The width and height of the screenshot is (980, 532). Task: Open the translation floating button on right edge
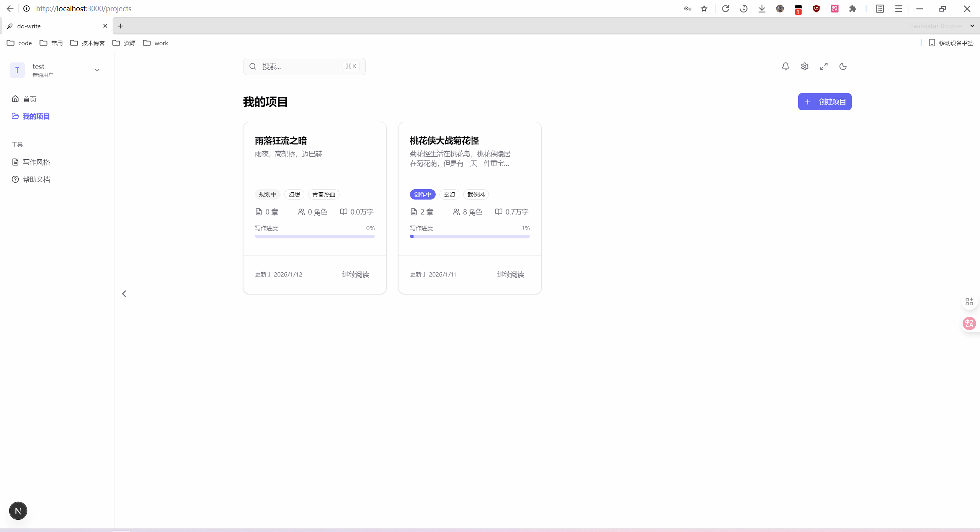pos(969,323)
